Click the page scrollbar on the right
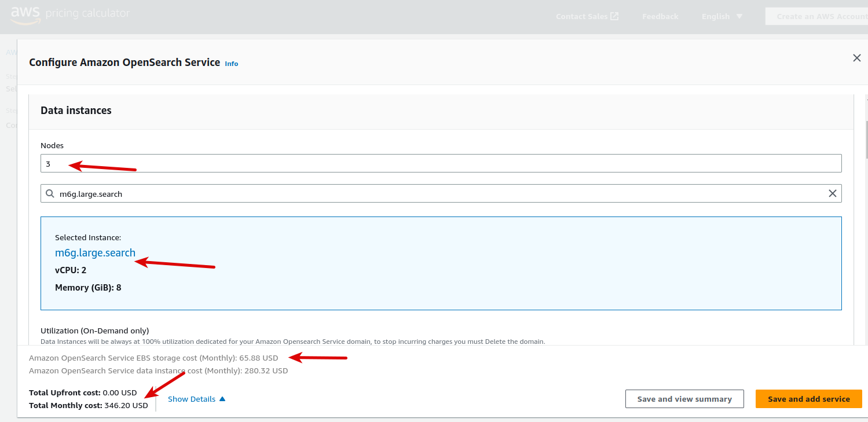 [x=866, y=139]
